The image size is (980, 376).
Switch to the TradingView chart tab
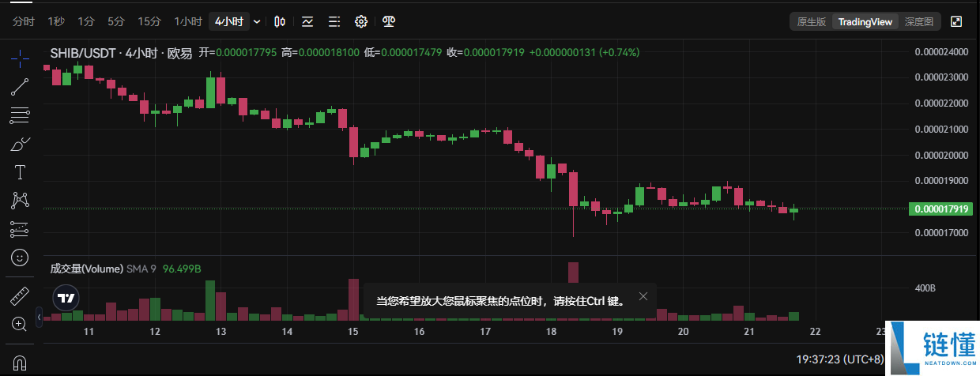pos(865,21)
